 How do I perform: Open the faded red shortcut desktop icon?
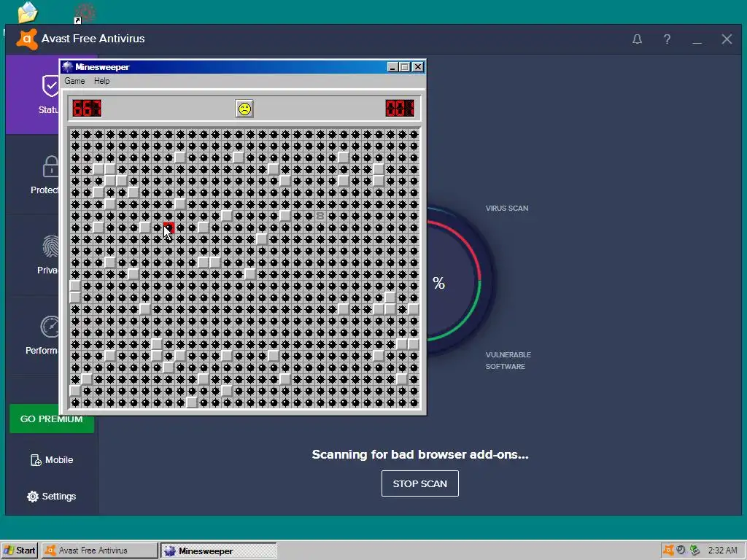pyautogui.click(x=85, y=13)
